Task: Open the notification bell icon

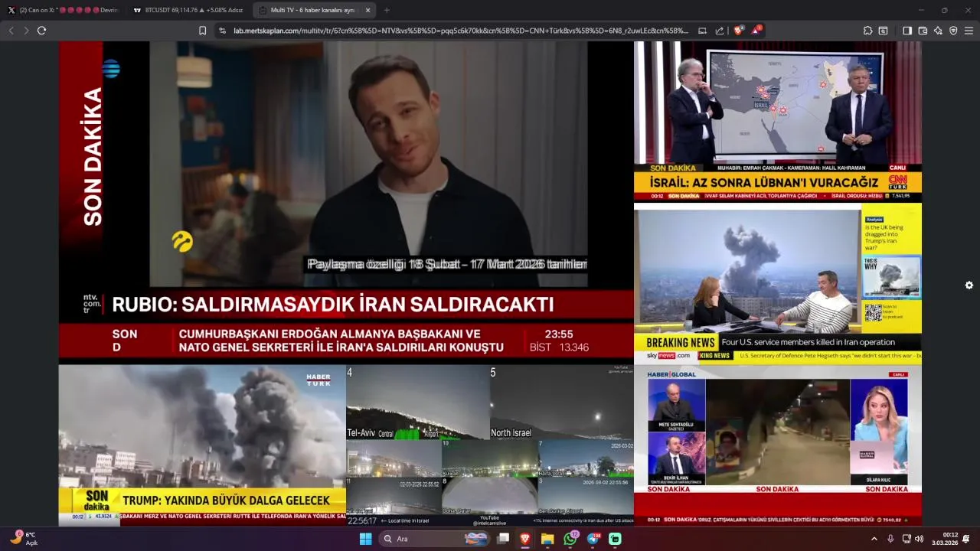Action: (966, 539)
